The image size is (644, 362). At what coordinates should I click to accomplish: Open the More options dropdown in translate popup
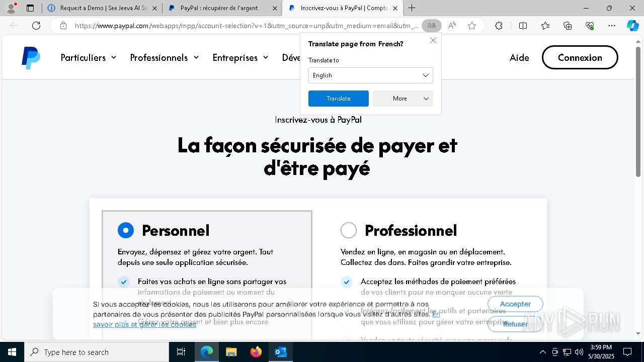point(403,99)
